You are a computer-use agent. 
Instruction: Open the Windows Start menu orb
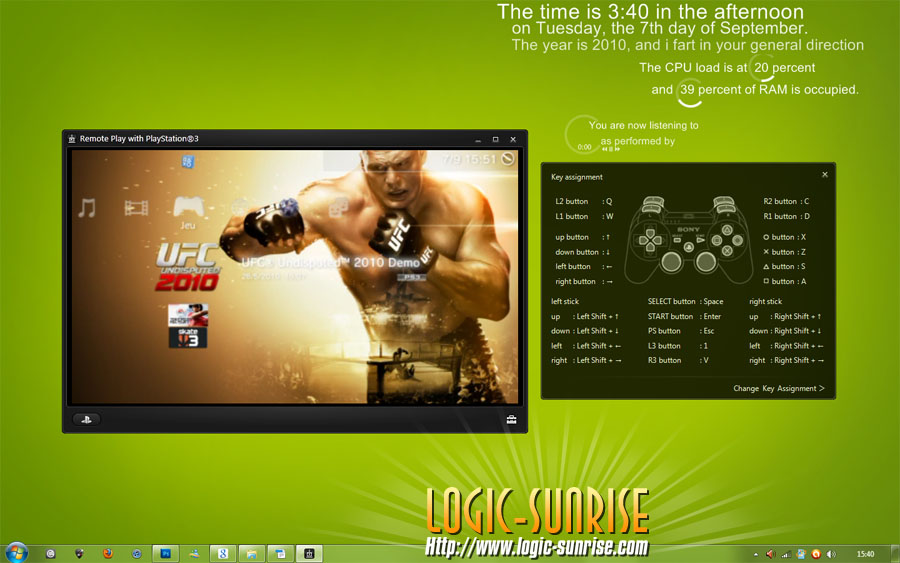click(x=16, y=553)
